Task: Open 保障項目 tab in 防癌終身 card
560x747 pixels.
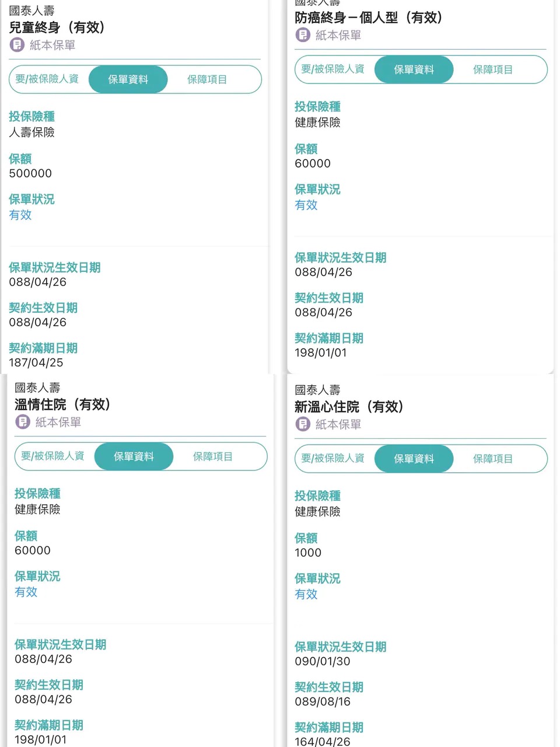Action: click(493, 69)
